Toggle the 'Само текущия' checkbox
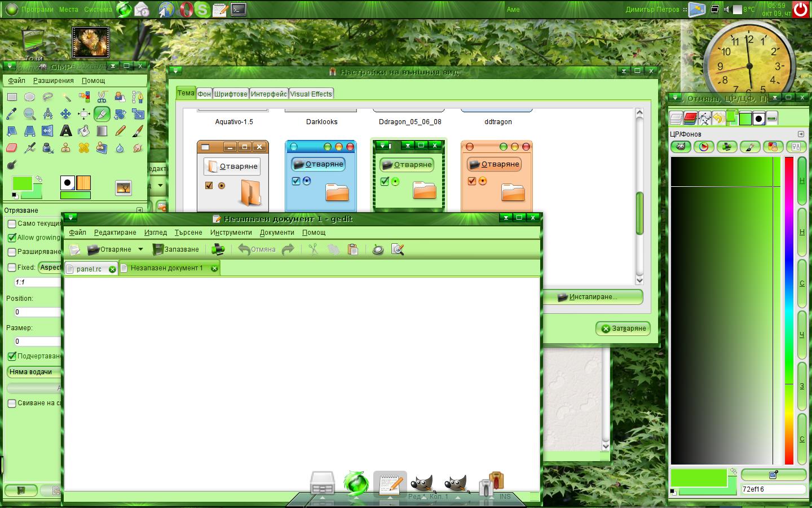 (12, 224)
